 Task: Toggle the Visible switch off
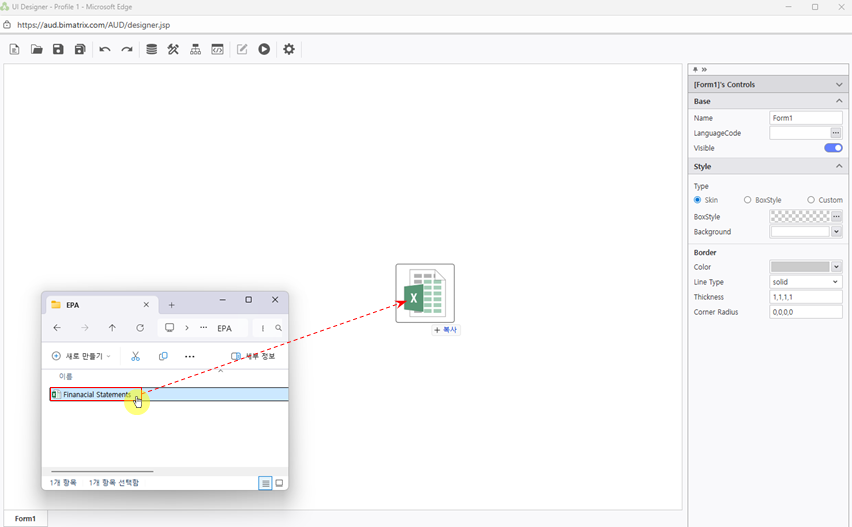click(x=832, y=148)
